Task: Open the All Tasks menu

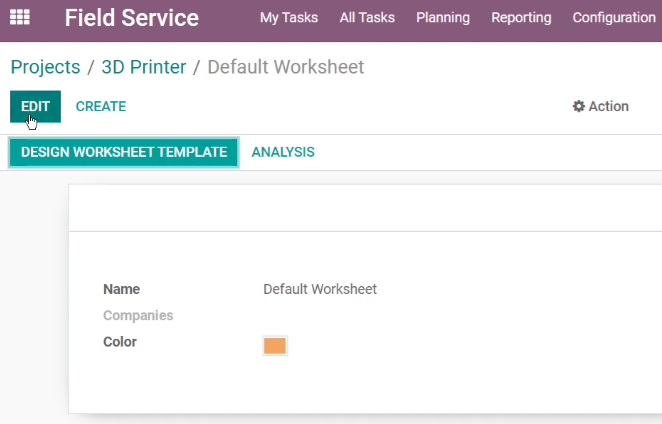Action: tap(367, 18)
